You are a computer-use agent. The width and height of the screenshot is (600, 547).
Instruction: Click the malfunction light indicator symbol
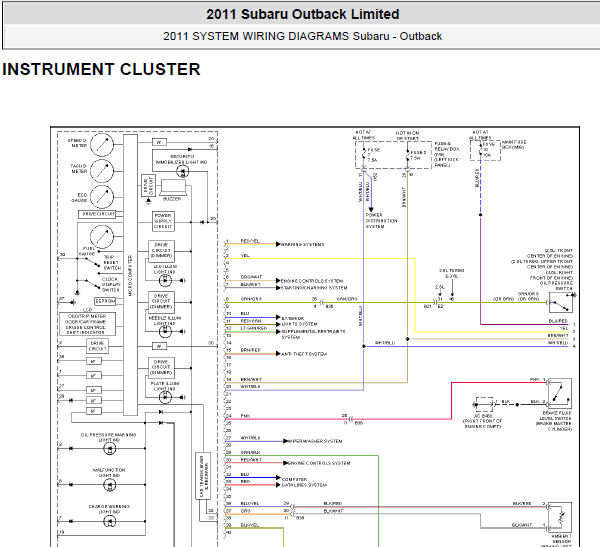[x=109, y=485]
